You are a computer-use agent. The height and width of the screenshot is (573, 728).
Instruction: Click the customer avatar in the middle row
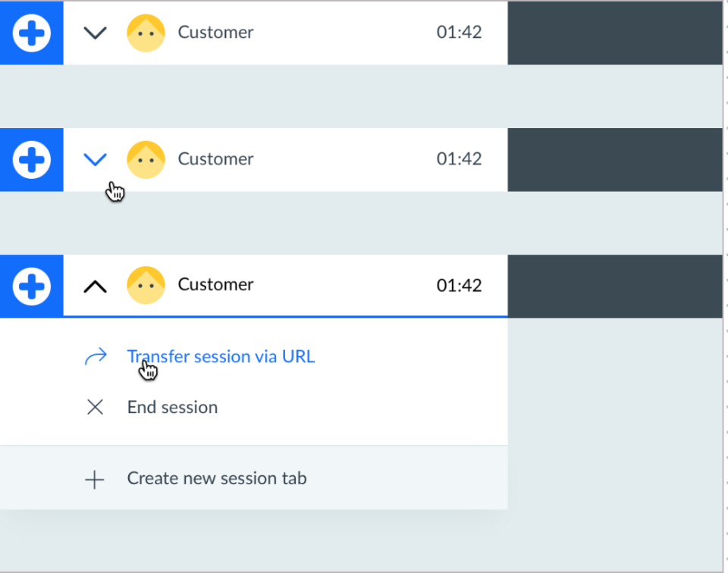[146, 159]
